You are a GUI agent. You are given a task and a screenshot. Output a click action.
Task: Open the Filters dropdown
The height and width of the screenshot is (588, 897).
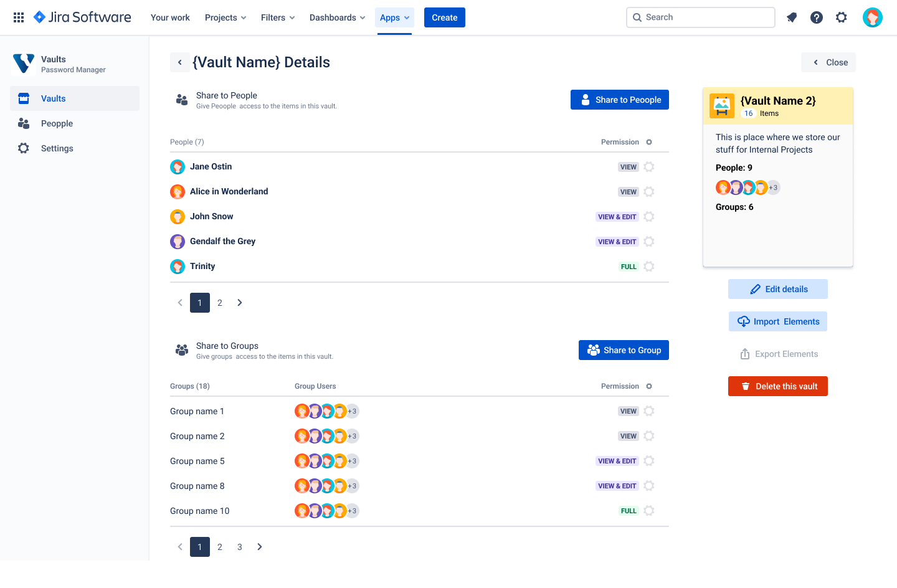click(x=278, y=17)
